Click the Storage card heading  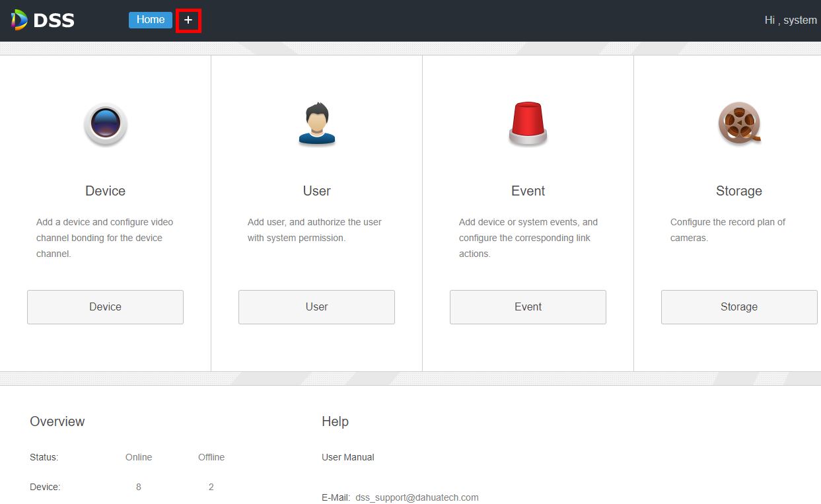(x=738, y=191)
